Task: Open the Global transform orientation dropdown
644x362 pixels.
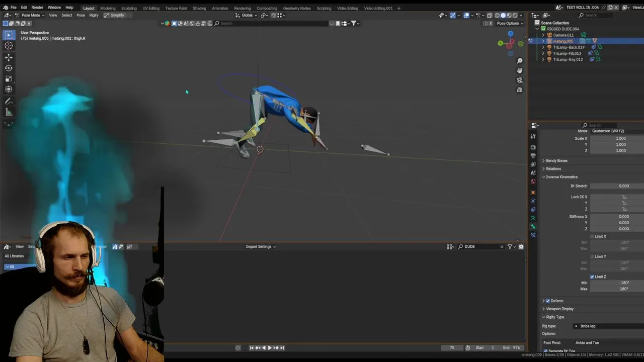Action: (x=246, y=15)
